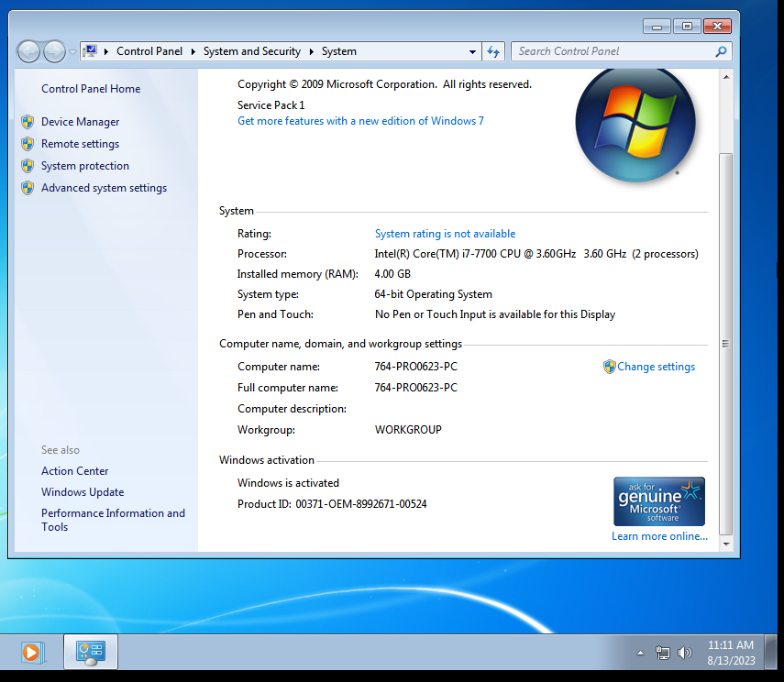Open Learn more online link
Image resolution: width=784 pixels, height=682 pixels.
tap(659, 536)
